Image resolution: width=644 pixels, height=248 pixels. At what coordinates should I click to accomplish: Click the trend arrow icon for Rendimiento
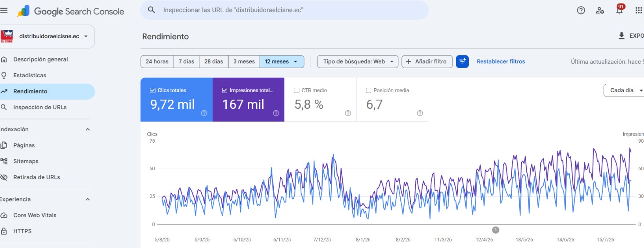4,91
